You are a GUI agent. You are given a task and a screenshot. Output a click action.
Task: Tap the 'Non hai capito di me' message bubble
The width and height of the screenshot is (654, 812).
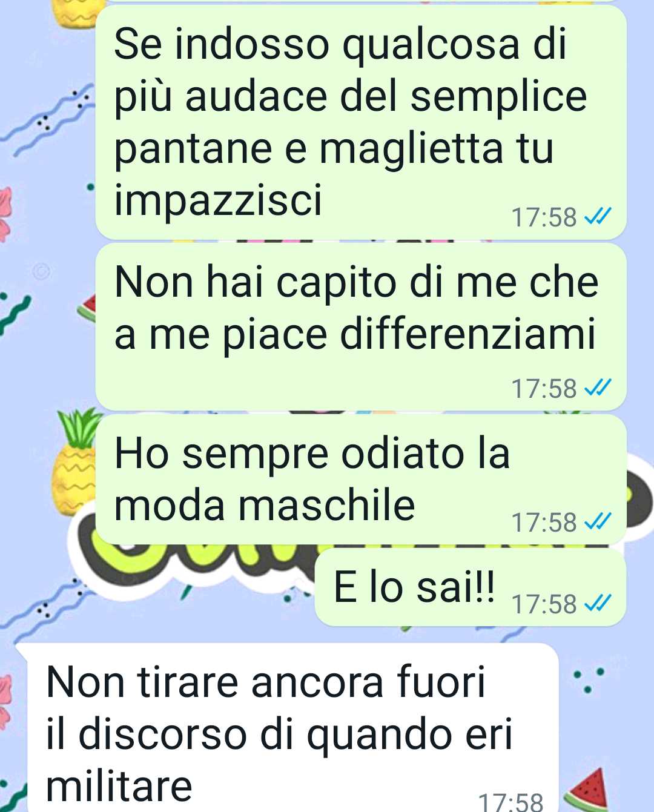tap(361, 327)
